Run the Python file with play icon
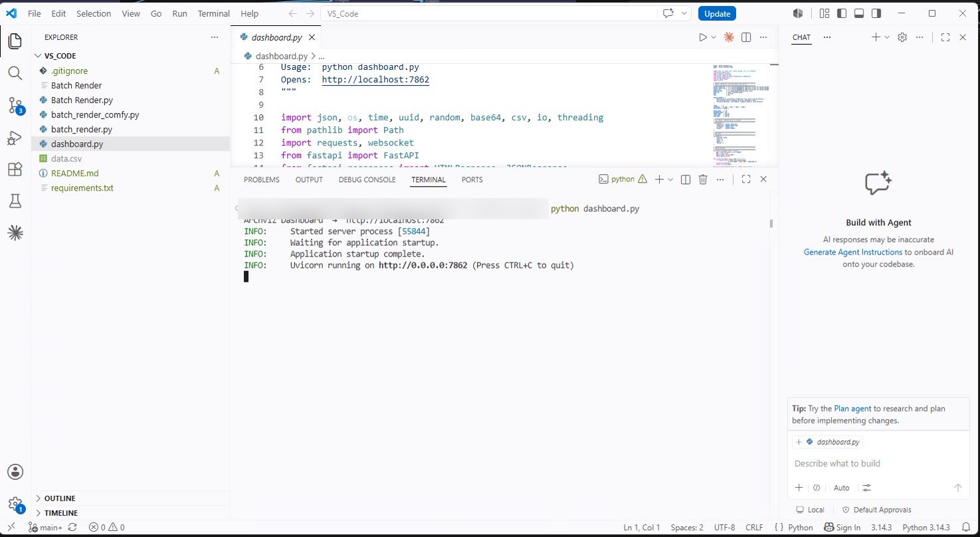Image resolution: width=980 pixels, height=537 pixels. point(703,38)
